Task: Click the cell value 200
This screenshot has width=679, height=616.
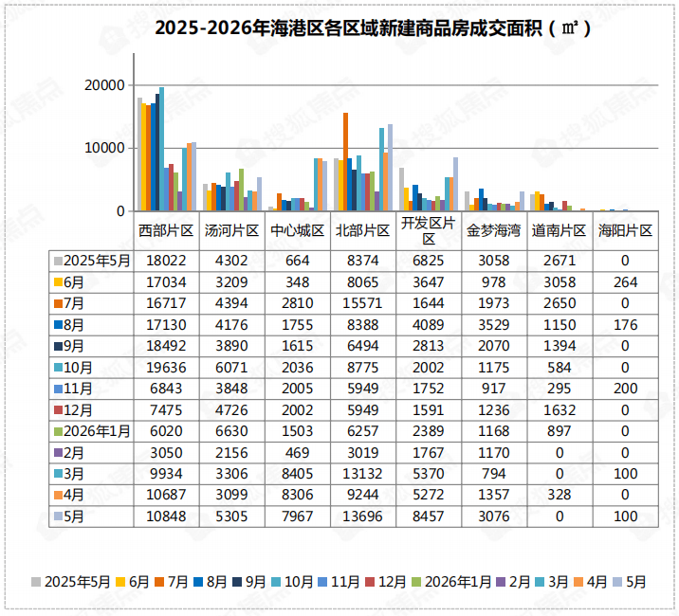Action: 625,389
